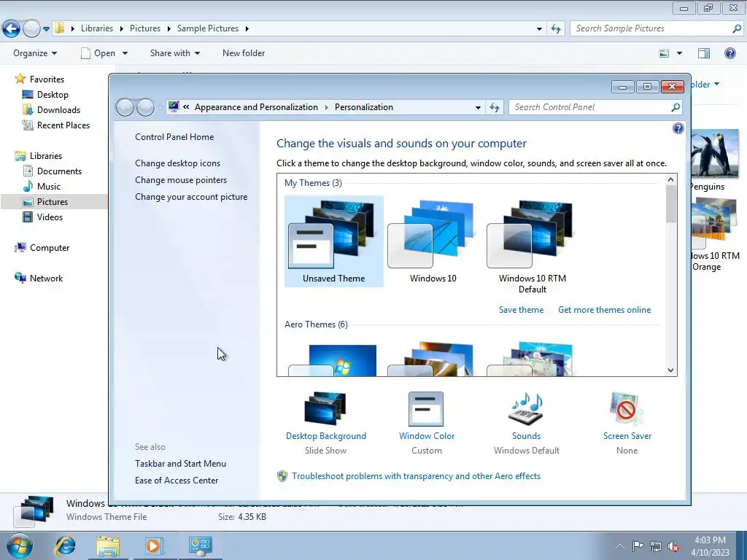Click Change mouse pointers link

pos(181,180)
